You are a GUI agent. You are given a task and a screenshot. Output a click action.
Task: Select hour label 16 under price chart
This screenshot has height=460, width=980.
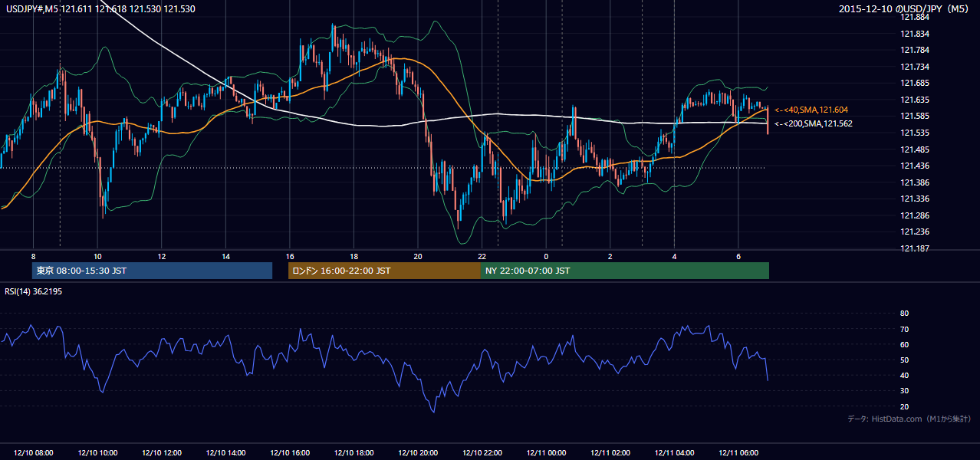tap(290, 256)
